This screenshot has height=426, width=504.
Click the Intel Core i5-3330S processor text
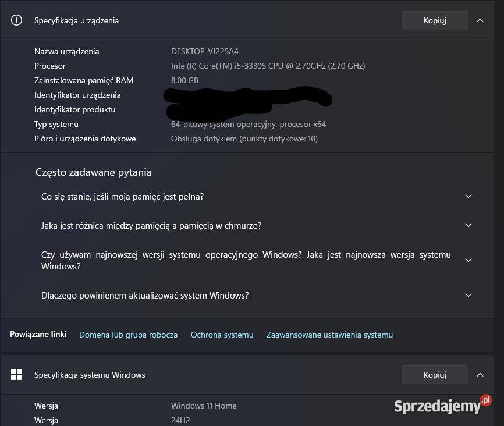click(x=268, y=66)
